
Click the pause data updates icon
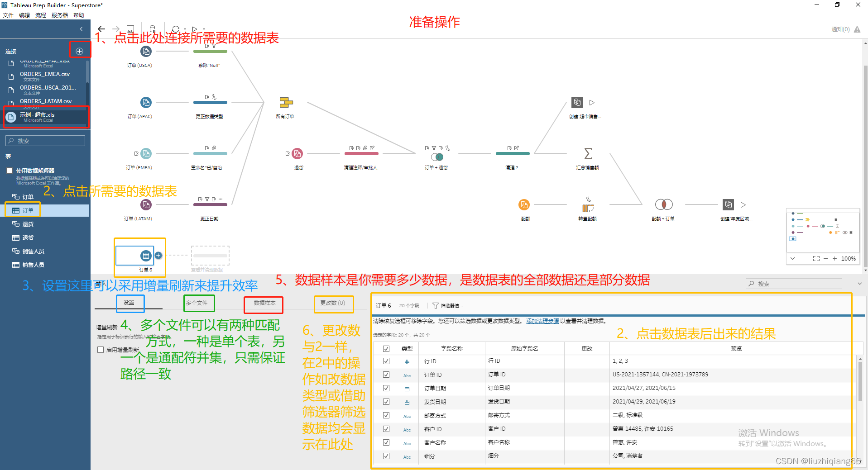[153, 28]
